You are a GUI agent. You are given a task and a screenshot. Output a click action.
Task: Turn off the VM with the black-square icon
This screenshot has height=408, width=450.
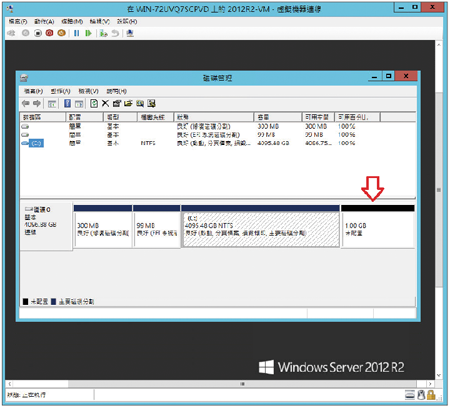(x=38, y=33)
